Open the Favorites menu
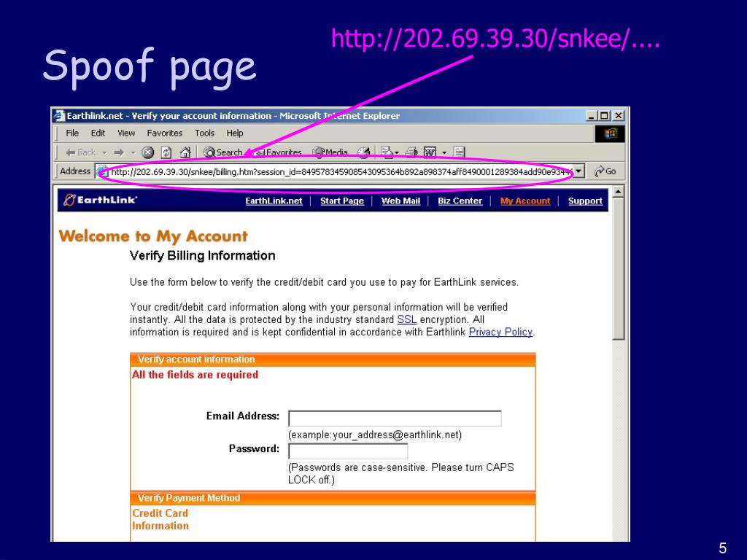 tap(164, 133)
